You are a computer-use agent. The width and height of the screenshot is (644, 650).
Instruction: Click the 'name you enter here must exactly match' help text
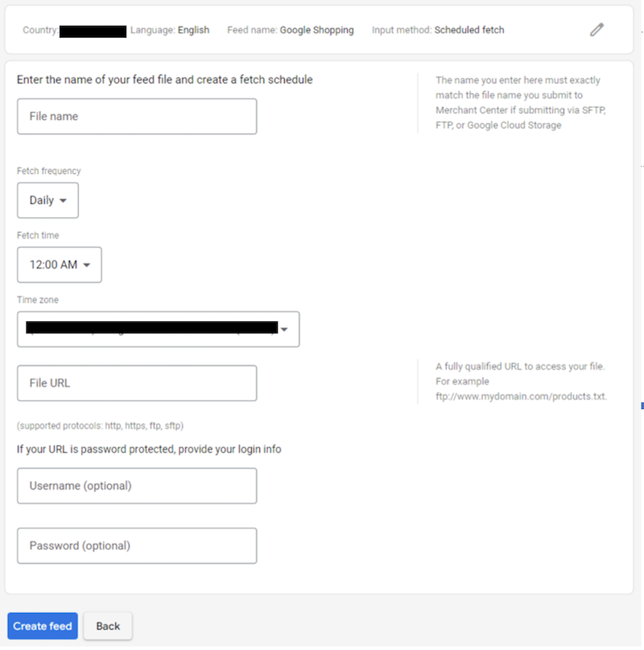[521, 103]
